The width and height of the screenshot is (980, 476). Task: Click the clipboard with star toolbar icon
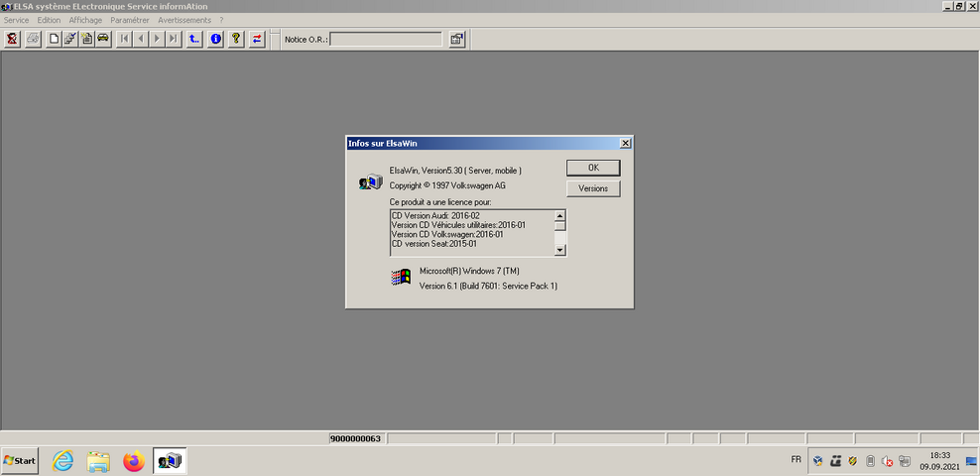tap(87, 39)
